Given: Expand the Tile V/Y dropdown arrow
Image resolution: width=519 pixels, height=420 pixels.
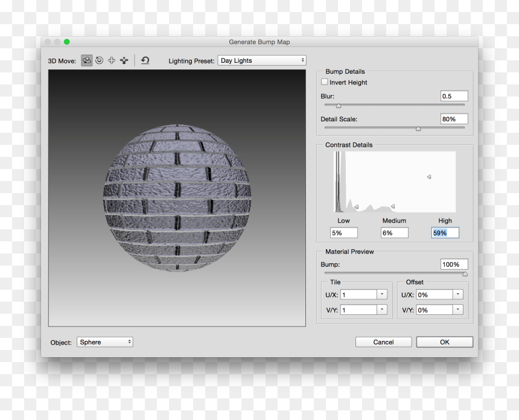Looking at the screenshot, I should 382,310.
